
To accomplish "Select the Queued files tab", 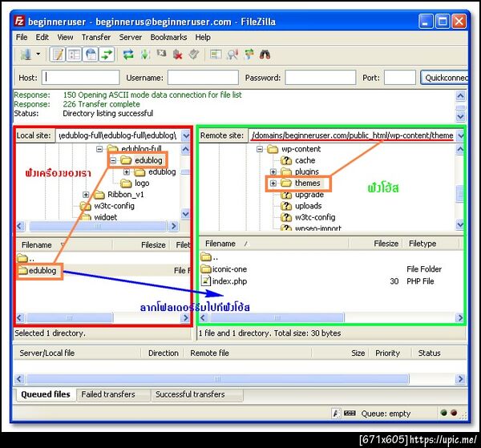I will (x=46, y=394).
